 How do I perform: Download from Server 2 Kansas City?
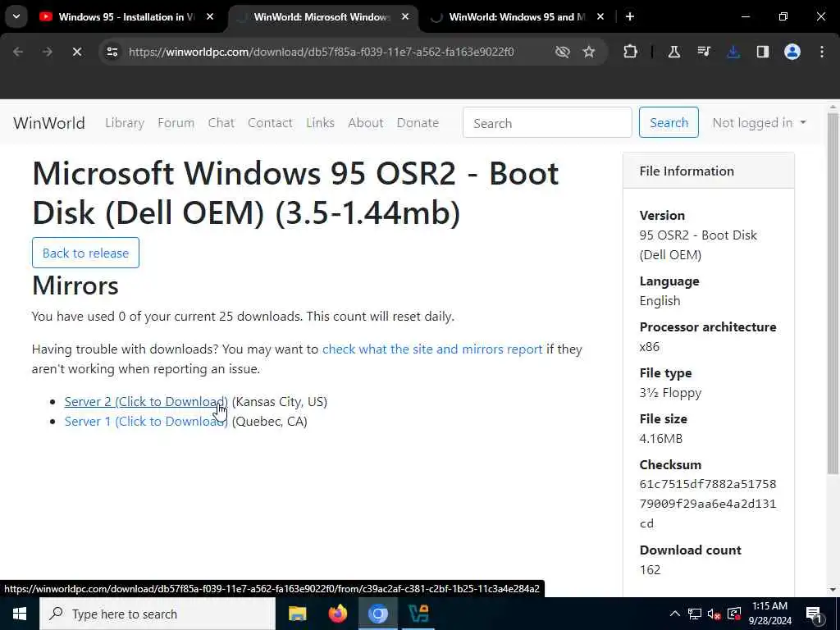pyautogui.click(x=146, y=402)
